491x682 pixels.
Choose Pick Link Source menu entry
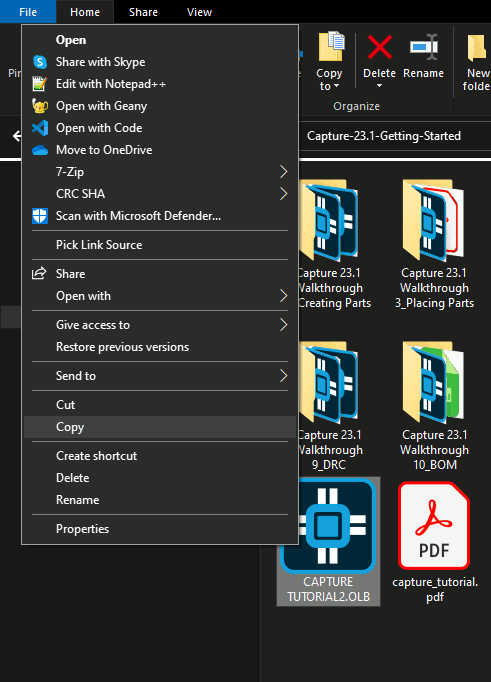click(x=160, y=245)
